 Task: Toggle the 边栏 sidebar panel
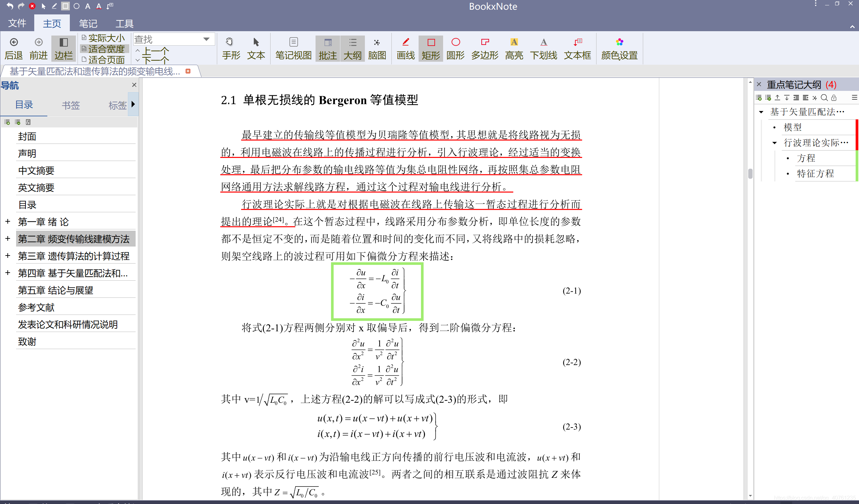pyautogui.click(x=63, y=48)
